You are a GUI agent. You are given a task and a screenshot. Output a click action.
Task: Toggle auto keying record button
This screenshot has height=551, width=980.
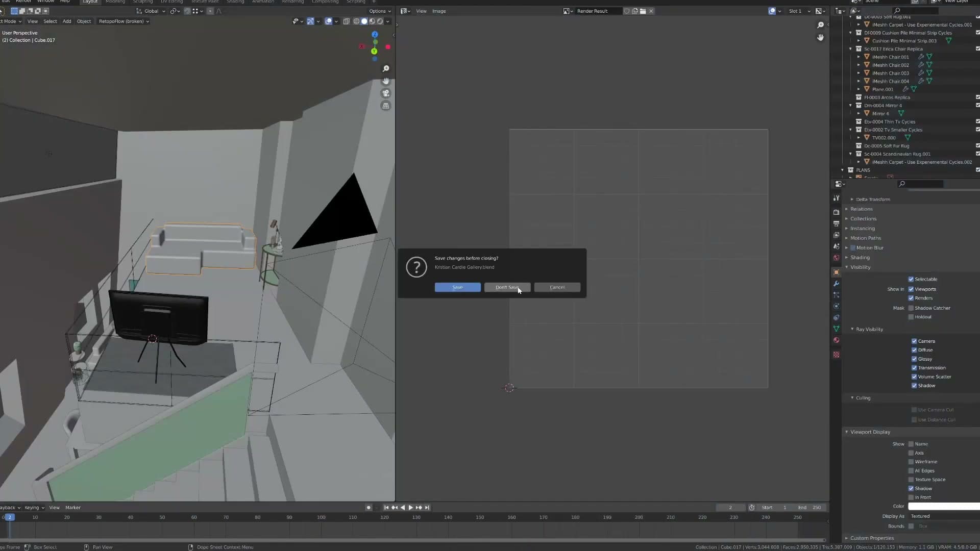click(369, 508)
